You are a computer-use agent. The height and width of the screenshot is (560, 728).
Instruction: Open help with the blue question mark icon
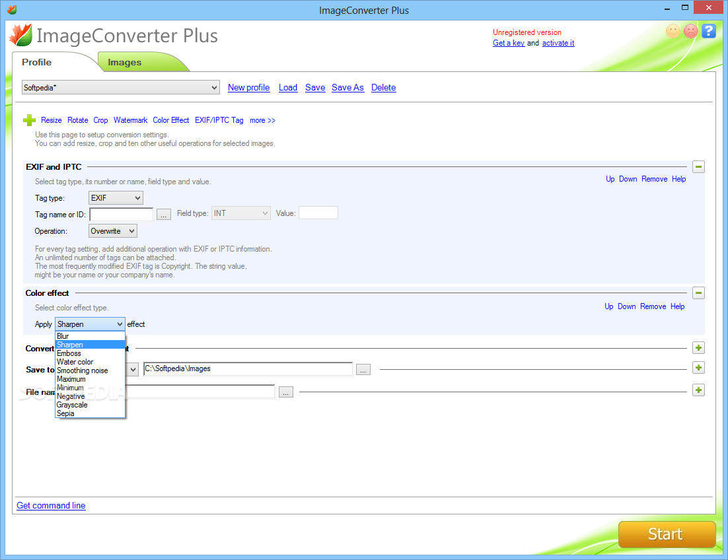(708, 31)
